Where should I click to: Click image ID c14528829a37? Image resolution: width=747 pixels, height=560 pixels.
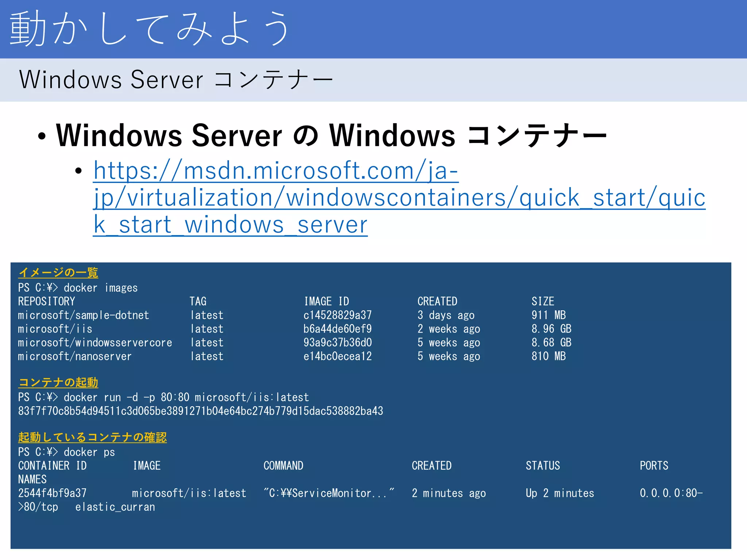(338, 315)
